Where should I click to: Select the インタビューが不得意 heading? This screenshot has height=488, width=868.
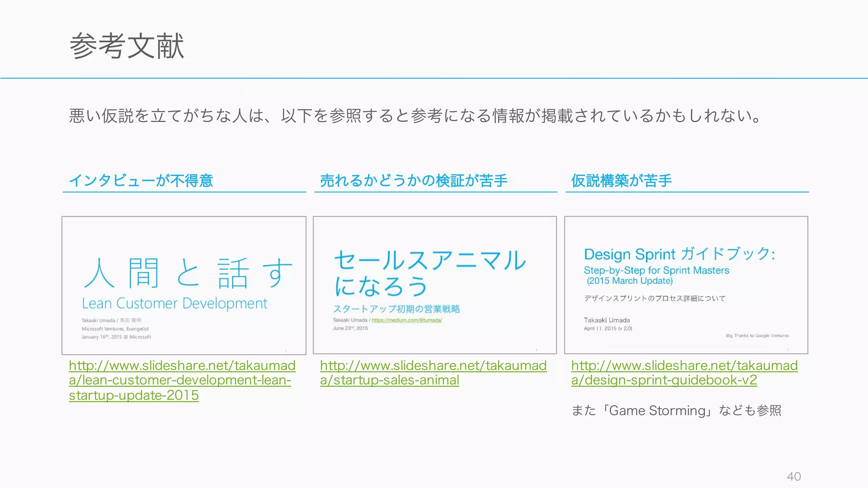pyautogui.click(x=141, y=181)
